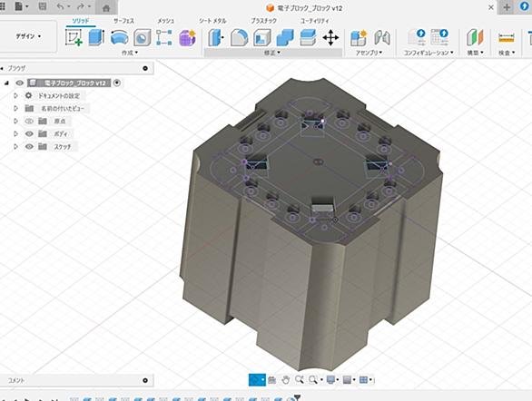The height and width of the screenshot is (401, 532).
Task: Click the Redo arrow button
Action: click(81, 6)
